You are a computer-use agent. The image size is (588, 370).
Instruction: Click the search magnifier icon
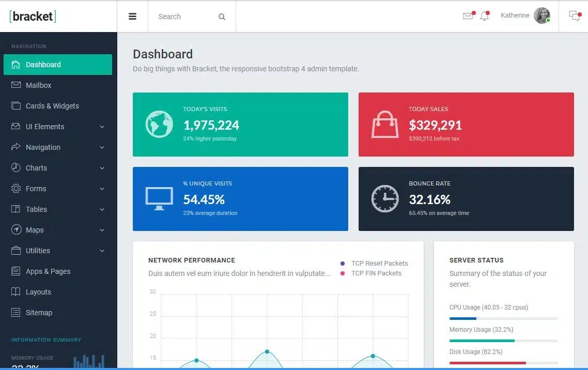click(222, 17)
